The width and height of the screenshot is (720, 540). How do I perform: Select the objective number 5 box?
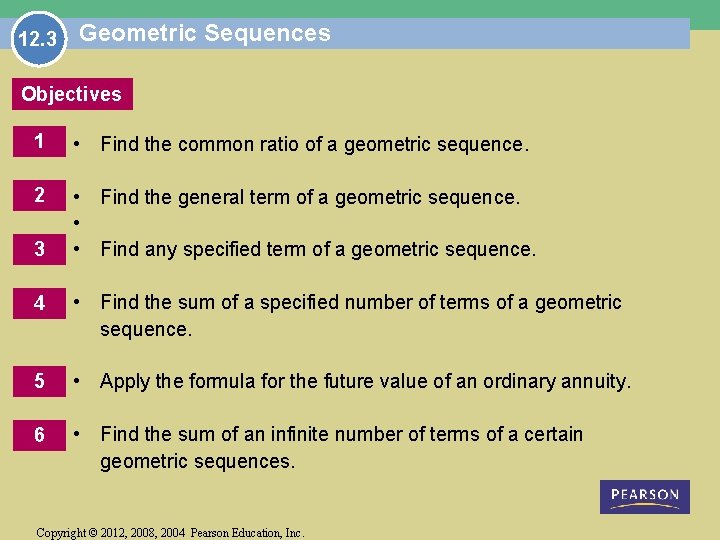pyautogui.click(x=39, y=381)
